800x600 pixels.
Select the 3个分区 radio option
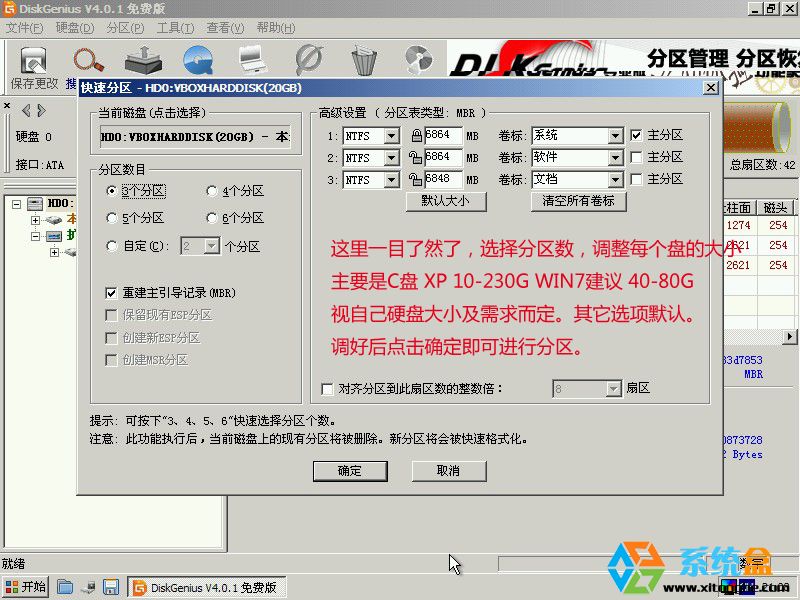tap(111, 191)
